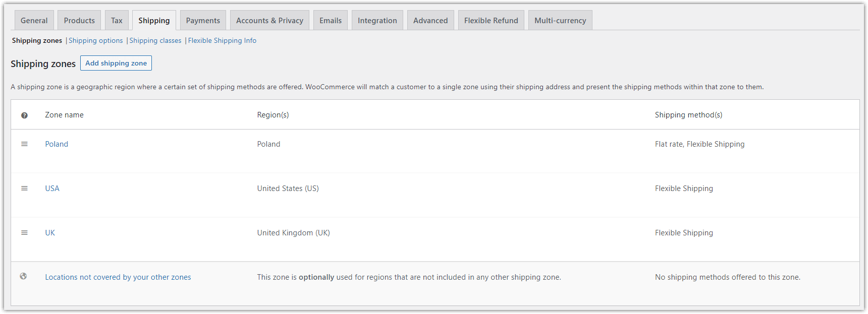
Task: Open the USA shipping zone
Action: pyautogui.click(x=52, y=189)
